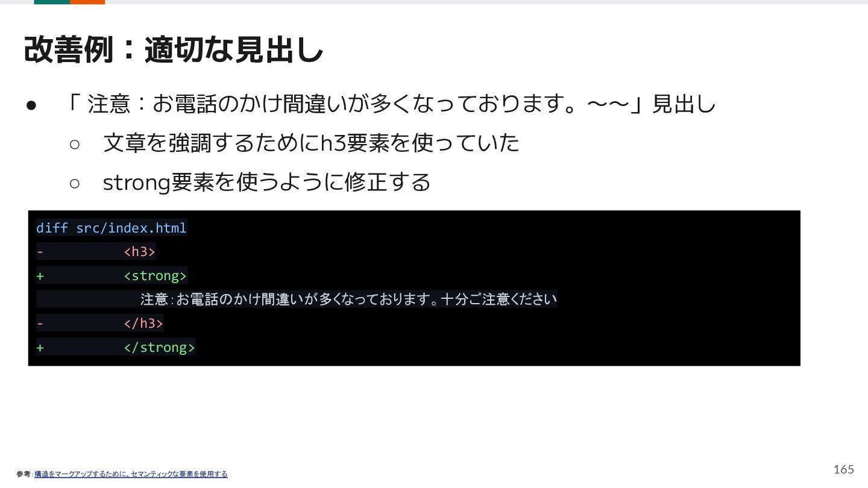Click the bullet about h3要素を使っていた
868x488 pixels.
click(311, 143)
